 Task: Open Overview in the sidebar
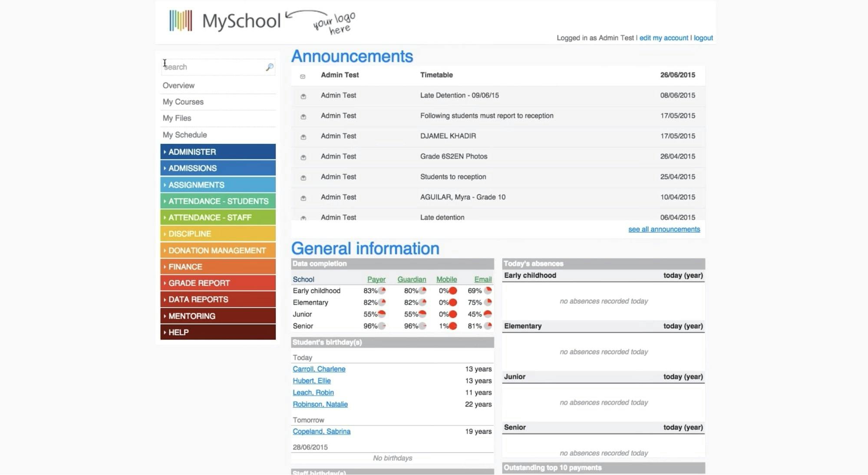(178, 86)
